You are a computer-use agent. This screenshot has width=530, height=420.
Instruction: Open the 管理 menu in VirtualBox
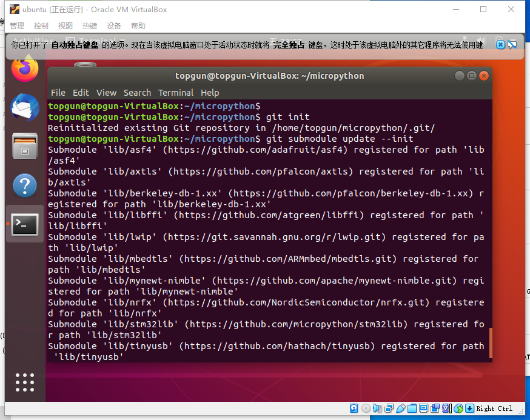tap(17, 25)
